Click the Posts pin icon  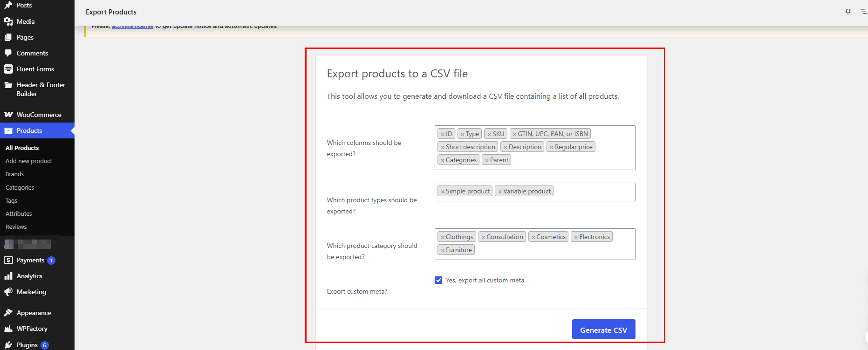tap(8, 5)
